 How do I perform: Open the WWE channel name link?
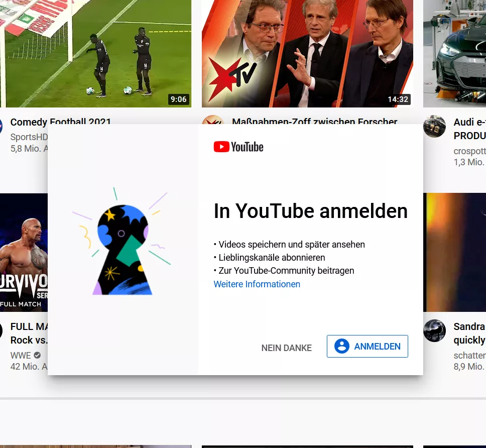(21, 355)
